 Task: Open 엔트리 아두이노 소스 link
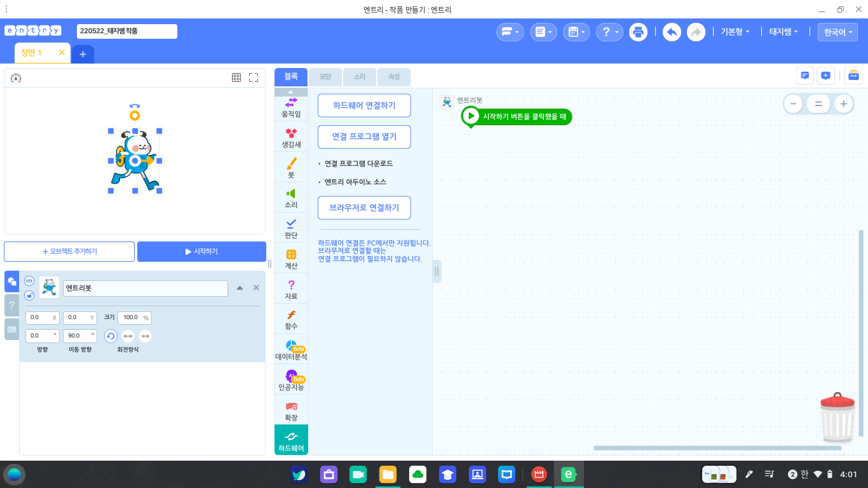(x=355, y=182)
